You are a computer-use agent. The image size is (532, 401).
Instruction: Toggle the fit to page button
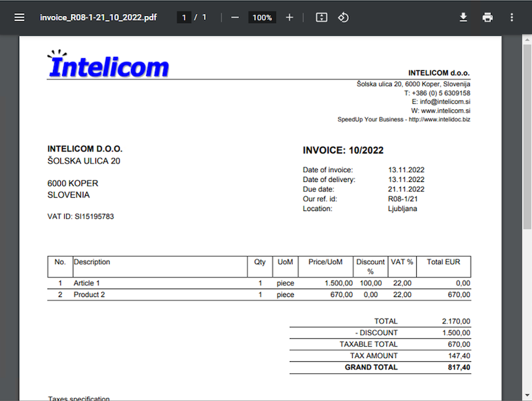click(322, 17)
